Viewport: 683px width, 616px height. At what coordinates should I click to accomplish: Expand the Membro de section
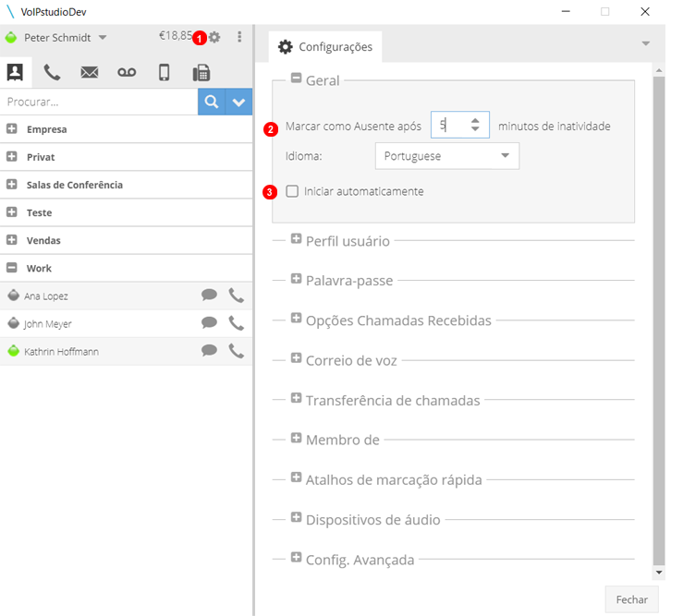coord(296,438)
